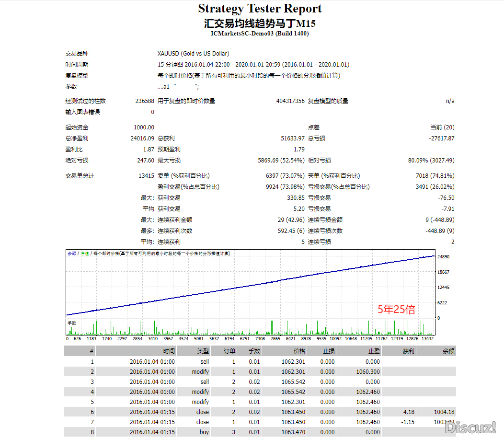This screenshot has height=439, width=504.
Task: Click ticks modelled value '404317356'
Action: click(290, 101)
